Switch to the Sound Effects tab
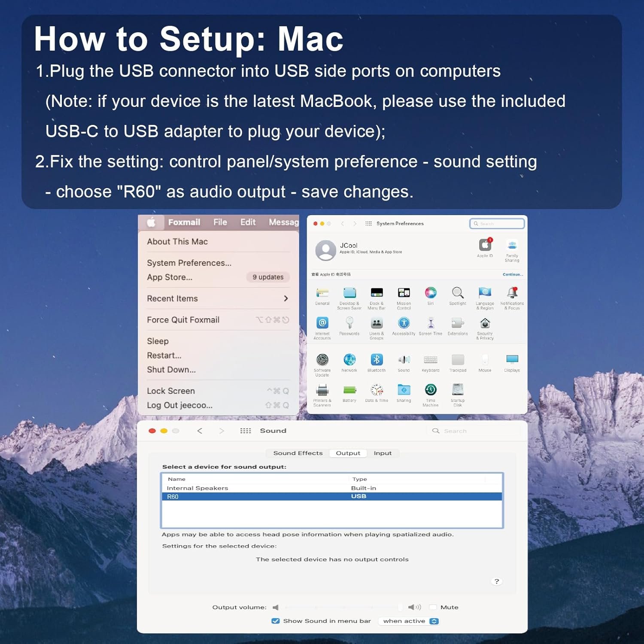Viewport: 644px width, 644px height. pos(298,453)
